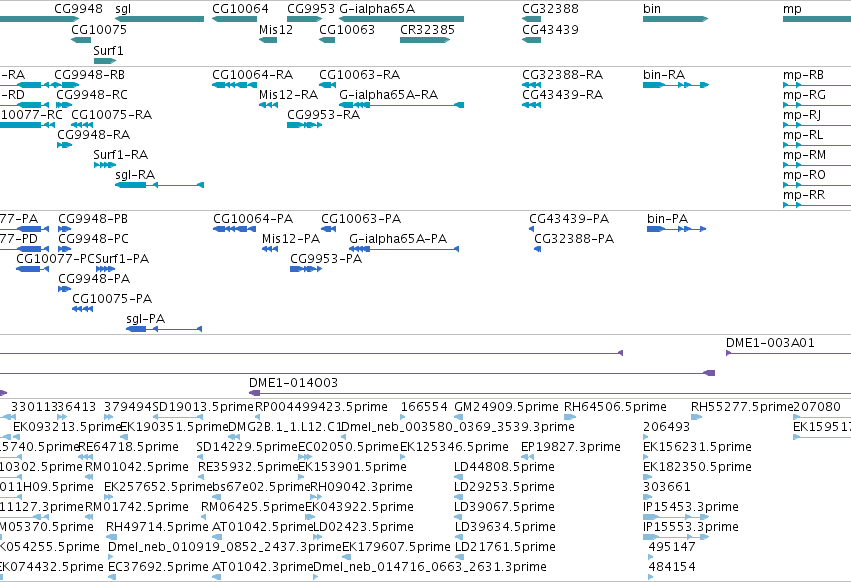Select the LD44808.5prime EST label

(505, 467)
